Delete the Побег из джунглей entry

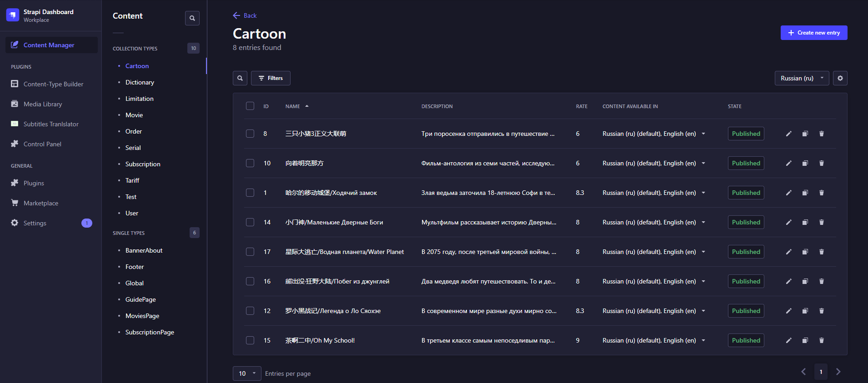[822, 281]
